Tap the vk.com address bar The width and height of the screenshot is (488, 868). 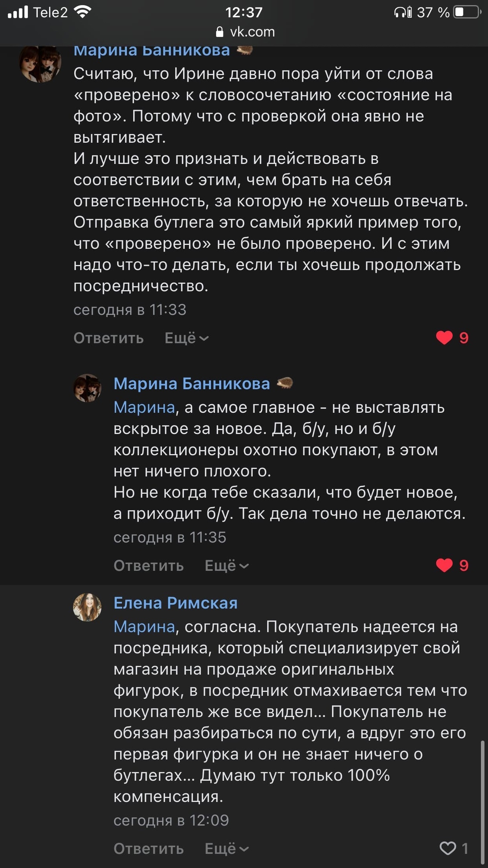point(252,32)
